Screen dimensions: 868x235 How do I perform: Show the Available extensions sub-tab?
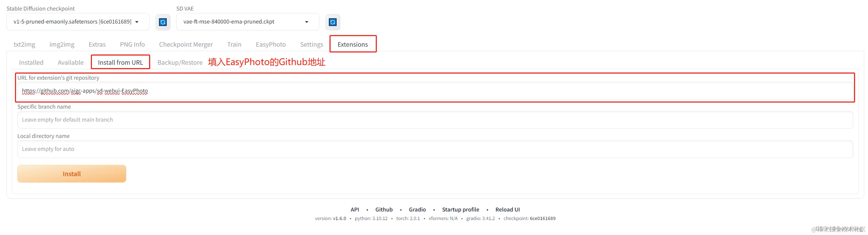(70, 62)
